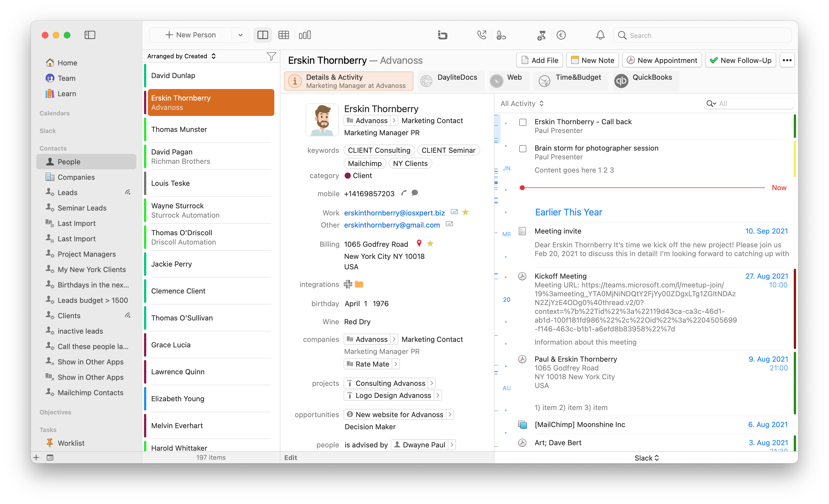
Task: Call the mobile number via phone icon
Action: pos(404,193)
